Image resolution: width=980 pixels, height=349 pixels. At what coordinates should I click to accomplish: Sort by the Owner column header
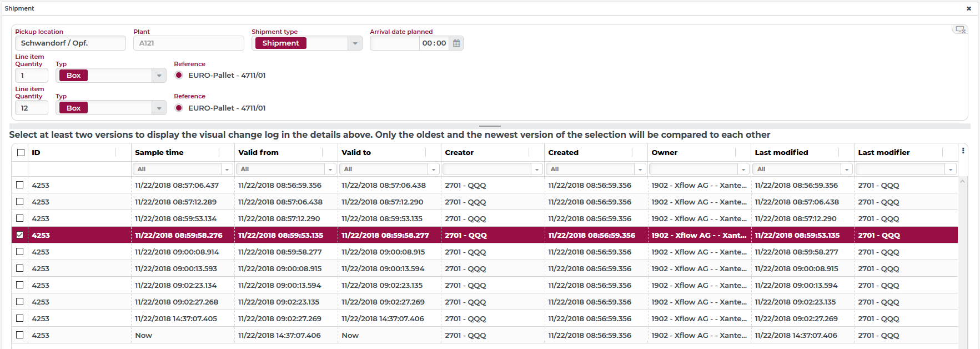(664, 152)
